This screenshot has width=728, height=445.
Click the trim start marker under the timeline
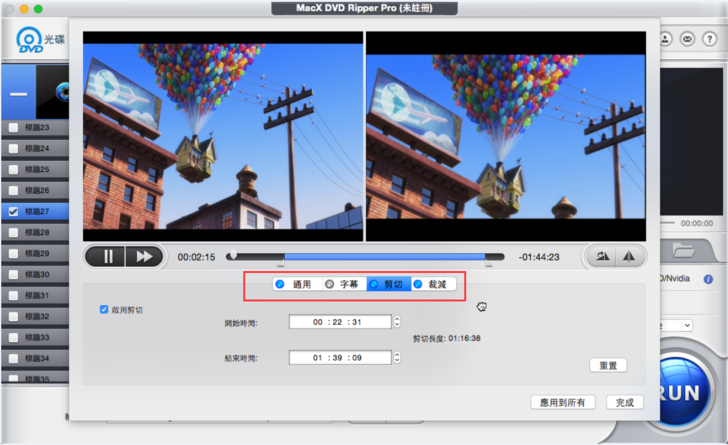pyautogui.click(x=281, y=263)
